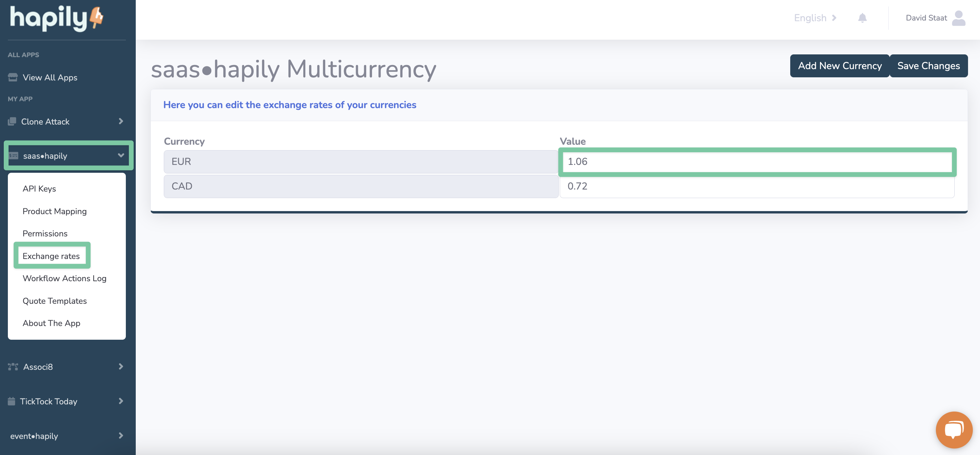Focus the EUR value input field
This screenshot has height=455, width=980.
pos(757,162)
